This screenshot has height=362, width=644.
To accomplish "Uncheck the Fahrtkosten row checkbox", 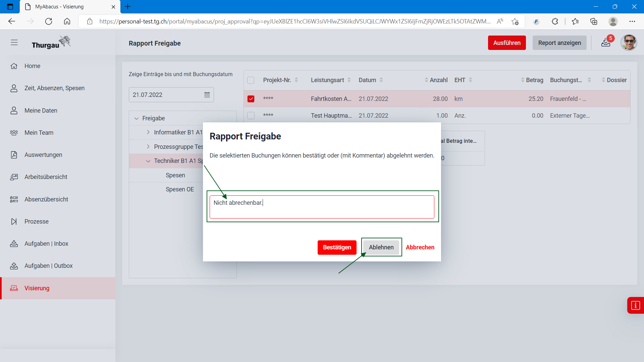I will coord(251,99).
